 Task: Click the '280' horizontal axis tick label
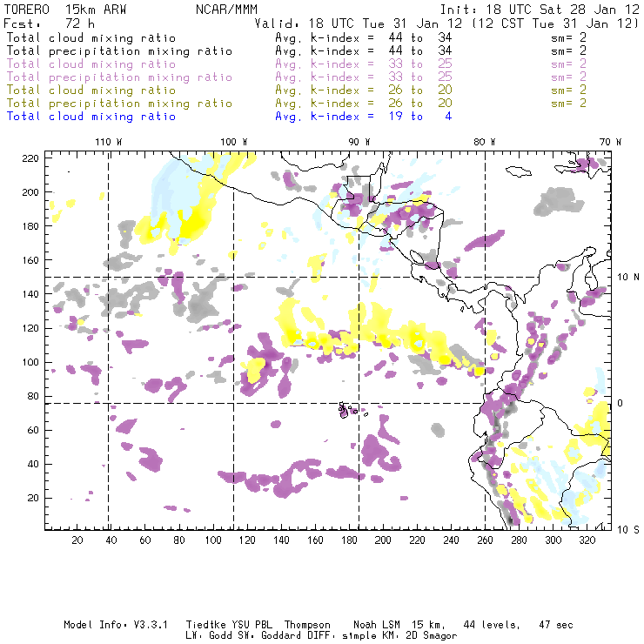[x=519, y=540]
